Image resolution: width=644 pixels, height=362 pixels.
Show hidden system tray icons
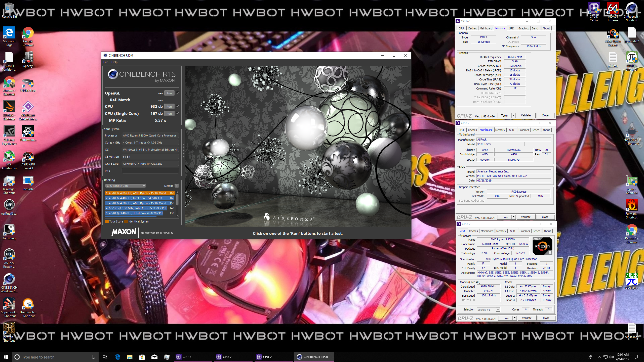(599, 357)
